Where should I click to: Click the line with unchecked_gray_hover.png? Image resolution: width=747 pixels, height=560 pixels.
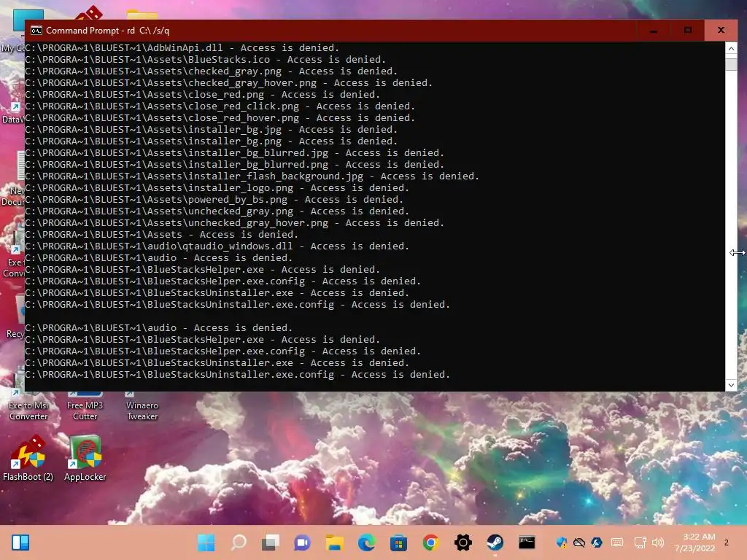point(234,223)
